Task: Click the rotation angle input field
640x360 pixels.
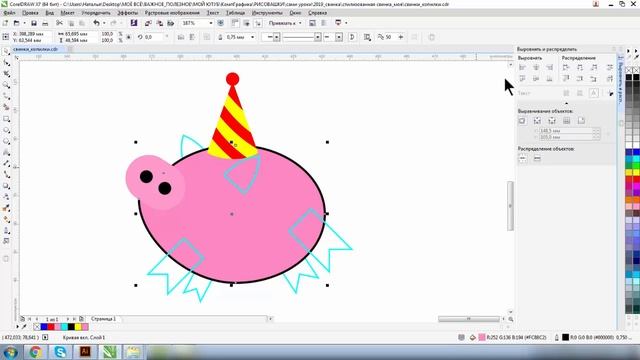Action: 153,37
